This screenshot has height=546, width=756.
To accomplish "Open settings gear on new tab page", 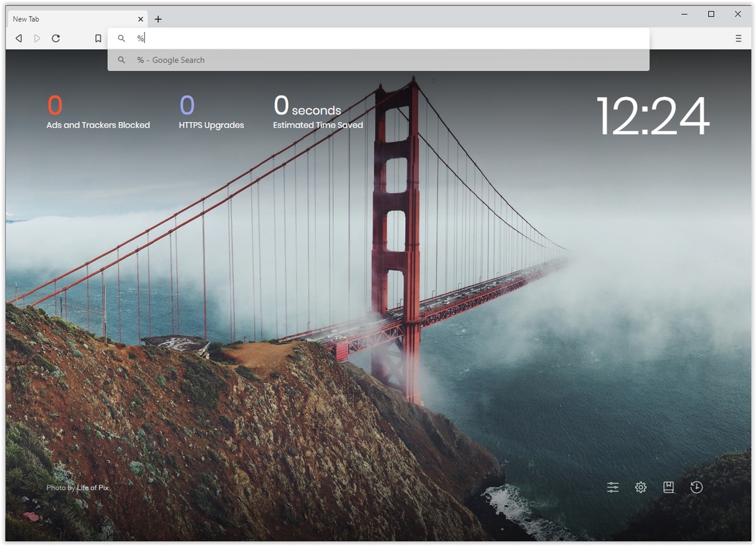I will 641,487.
